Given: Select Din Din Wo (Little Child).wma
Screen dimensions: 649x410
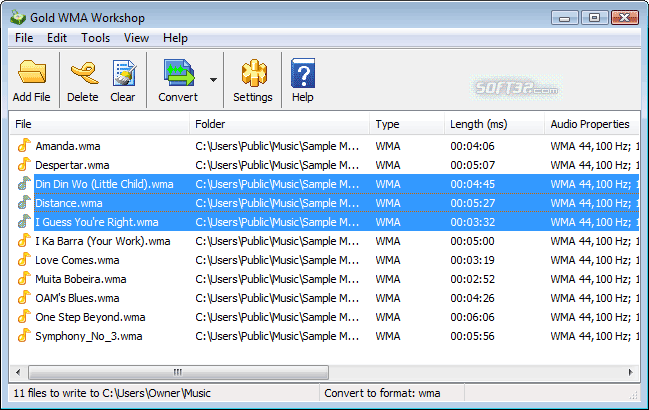Looking at the screenshot, I should pos(104,184).
